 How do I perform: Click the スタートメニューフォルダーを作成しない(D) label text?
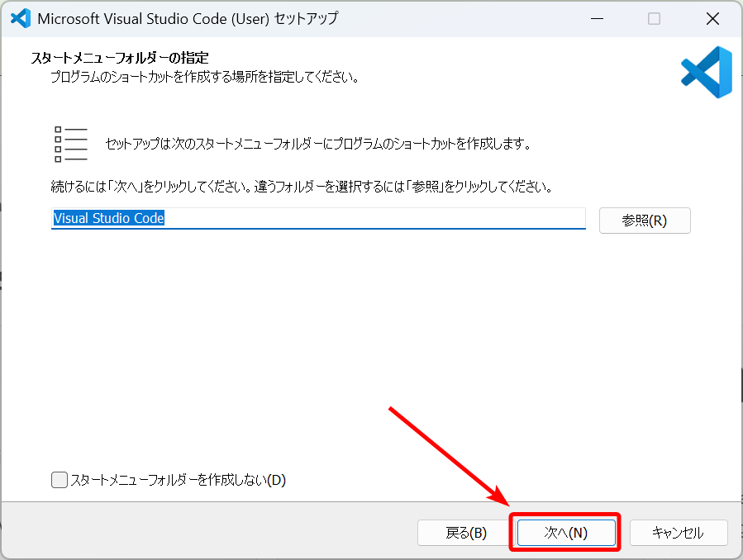178,480
